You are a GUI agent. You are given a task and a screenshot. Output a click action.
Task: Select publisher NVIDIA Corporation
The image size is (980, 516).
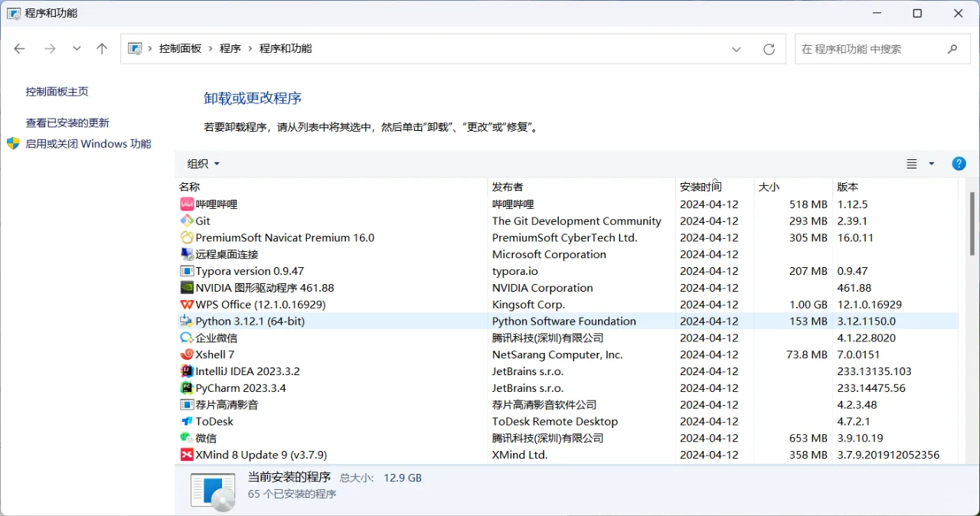click(542, 288)
